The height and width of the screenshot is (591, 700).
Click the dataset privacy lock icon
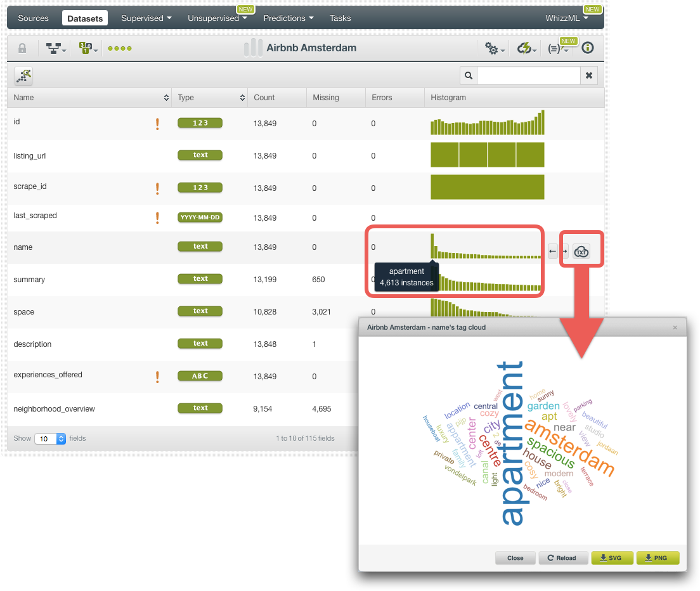(x=22, y=48)
